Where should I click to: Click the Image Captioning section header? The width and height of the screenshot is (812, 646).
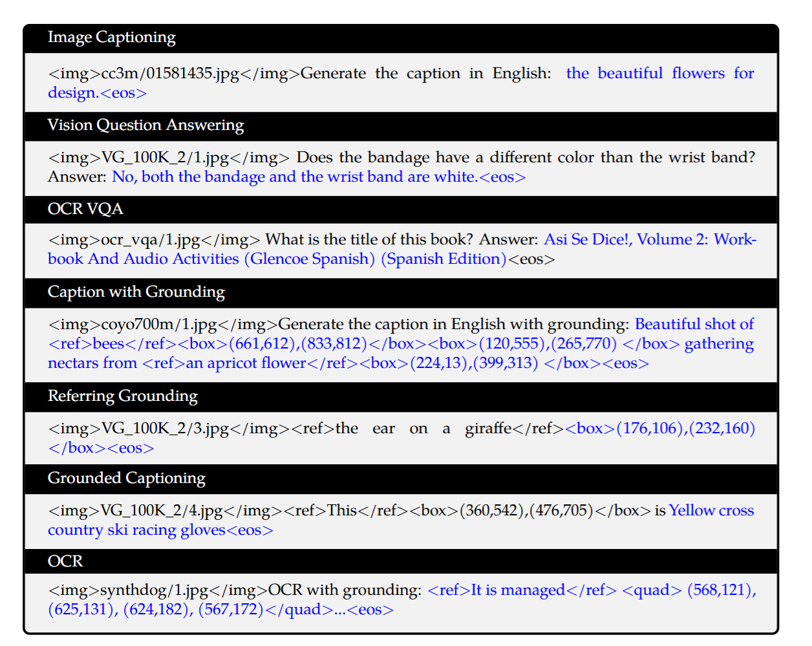[x=111, y=38]
